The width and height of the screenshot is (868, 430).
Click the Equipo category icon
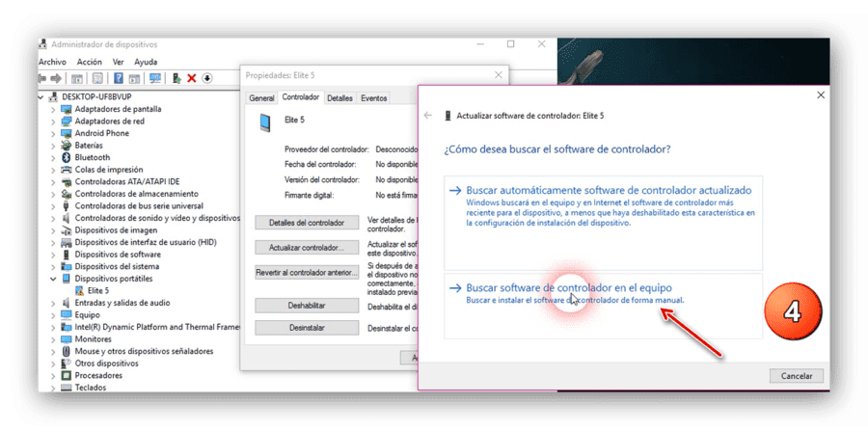pos(67,315)
